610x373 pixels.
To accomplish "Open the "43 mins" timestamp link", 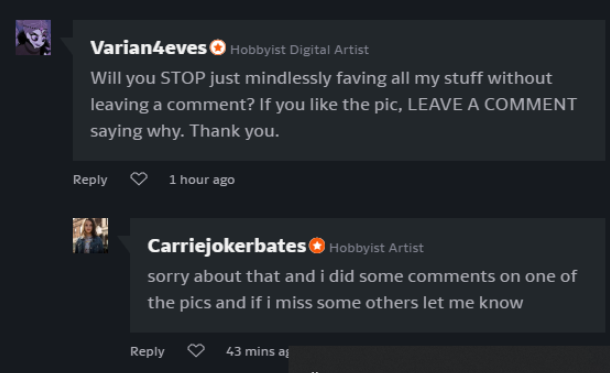I will click(x=257, y=351).
